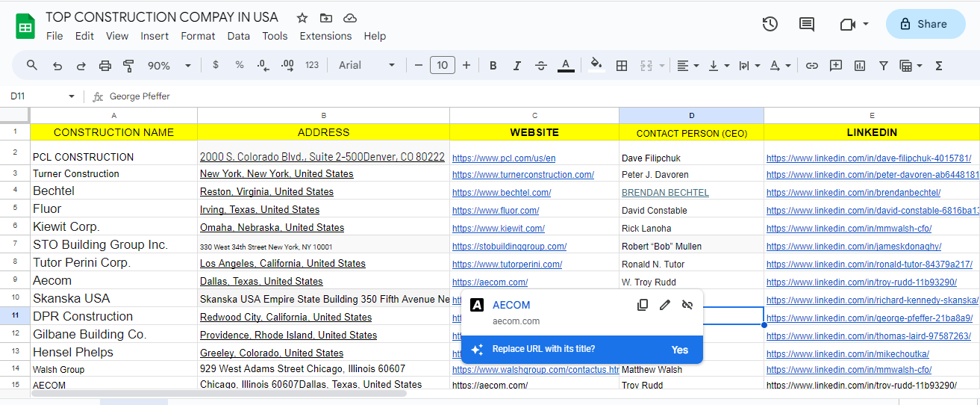Click the move to folder icon

click(325, 18)
